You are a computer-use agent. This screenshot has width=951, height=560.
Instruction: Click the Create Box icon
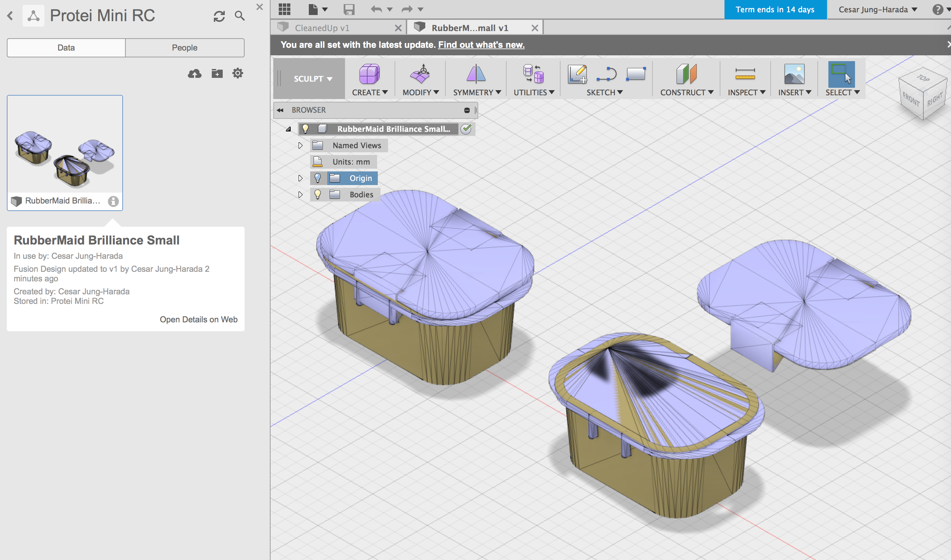click(x=369, y=74)
